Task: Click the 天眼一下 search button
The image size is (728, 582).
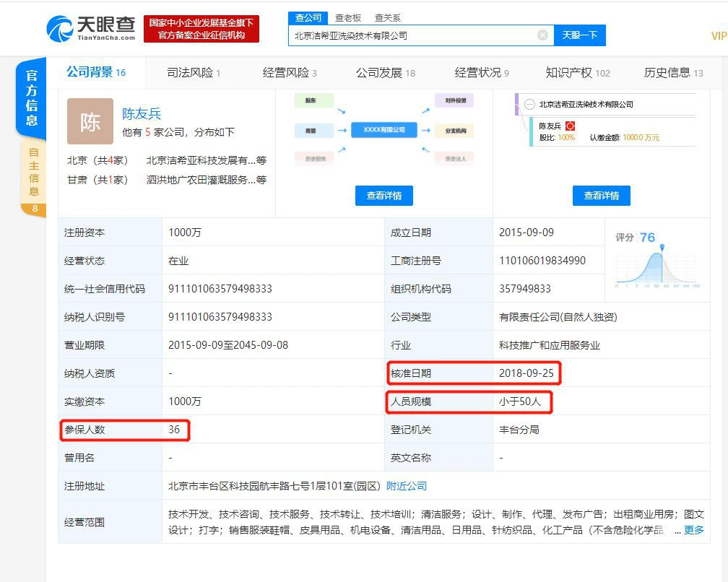Action: [580, 35]
